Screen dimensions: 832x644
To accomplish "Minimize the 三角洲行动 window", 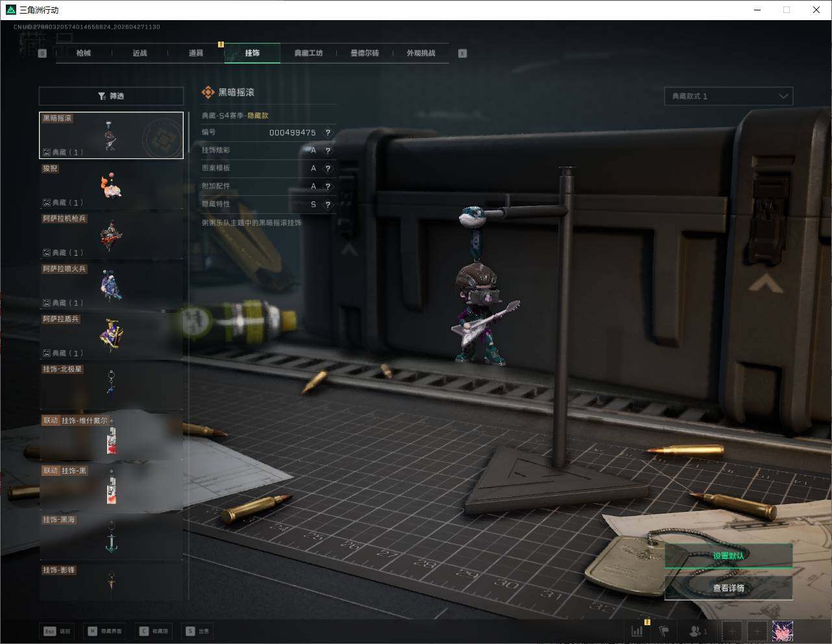I will point(757,10).
